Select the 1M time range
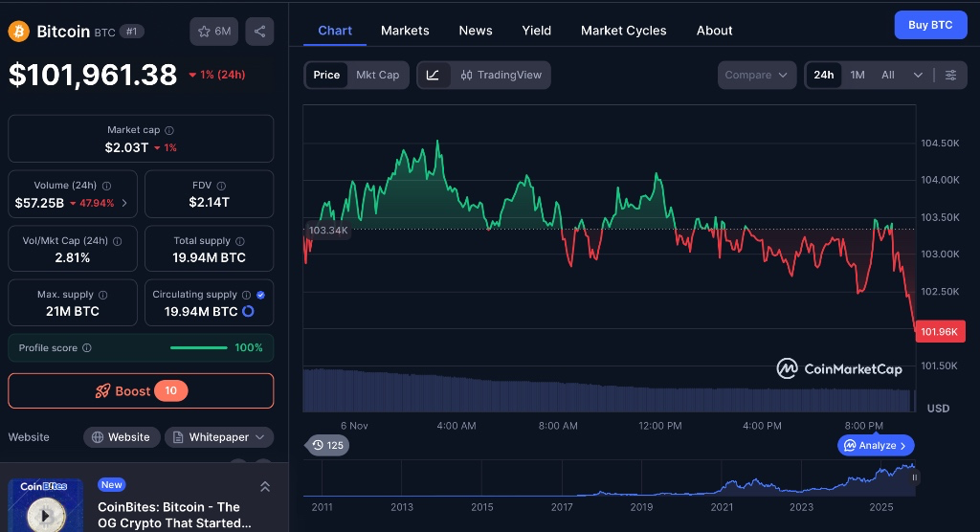 (x=857, y=75)
